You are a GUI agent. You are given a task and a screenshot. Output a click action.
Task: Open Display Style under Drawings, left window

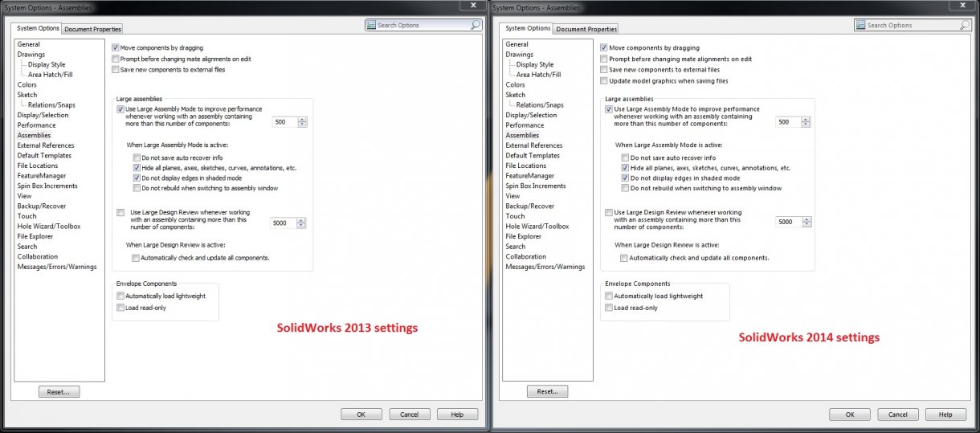(x=47, y=64)
